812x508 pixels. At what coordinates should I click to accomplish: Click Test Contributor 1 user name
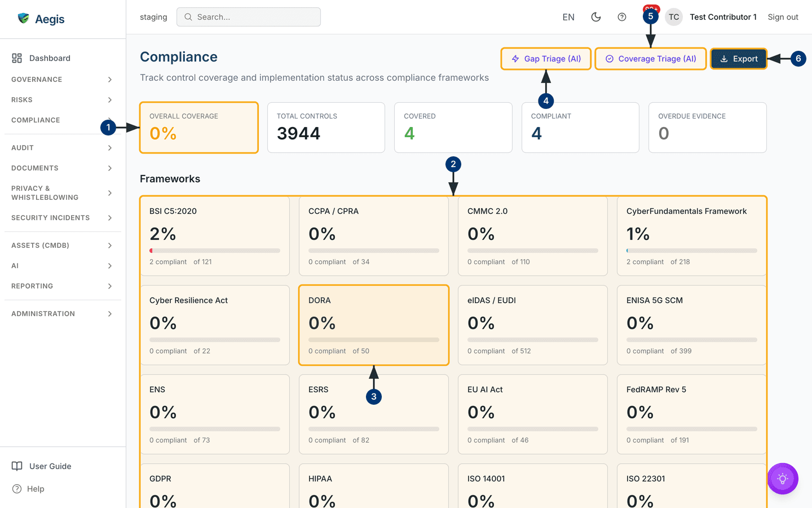pos(723,17)
